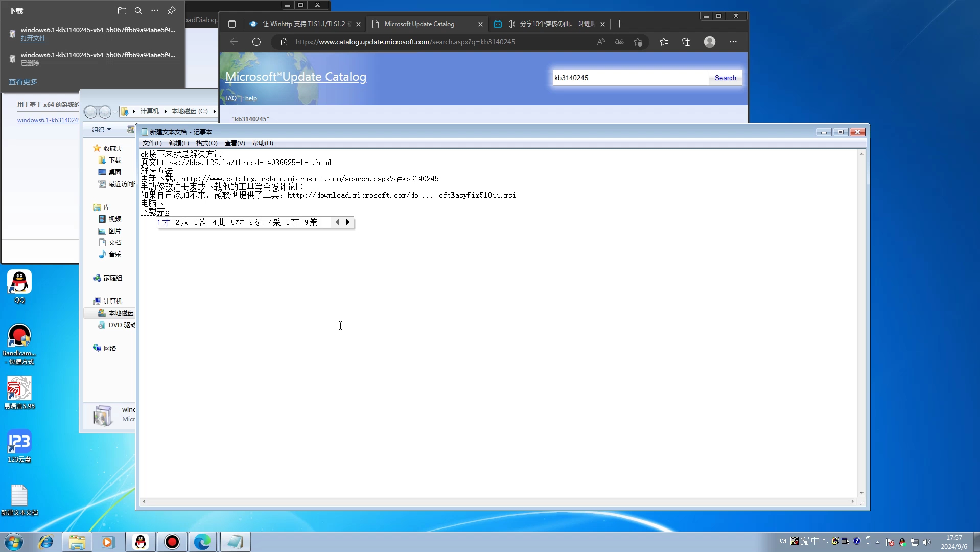Open the FAQ link
Image resolution: width=980 pixels, height=552 pixels.
(x=231, y=98)
